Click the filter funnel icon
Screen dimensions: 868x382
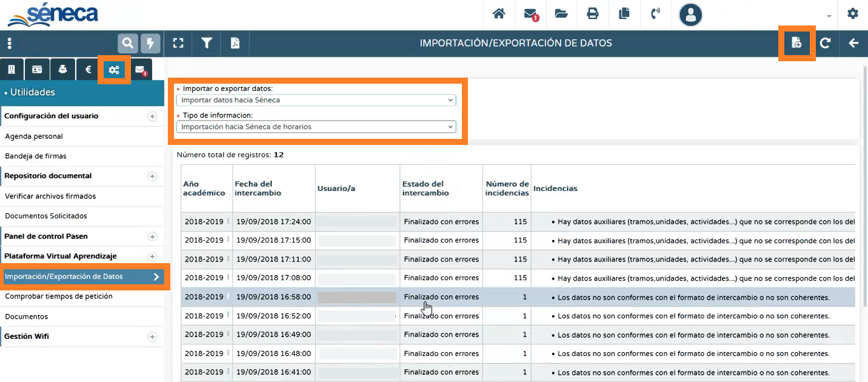(207, 43)
